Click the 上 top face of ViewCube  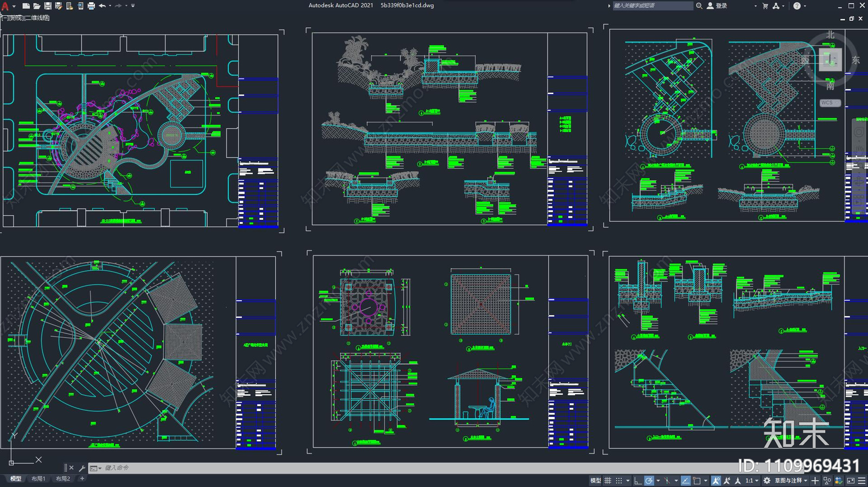point(830,60)
